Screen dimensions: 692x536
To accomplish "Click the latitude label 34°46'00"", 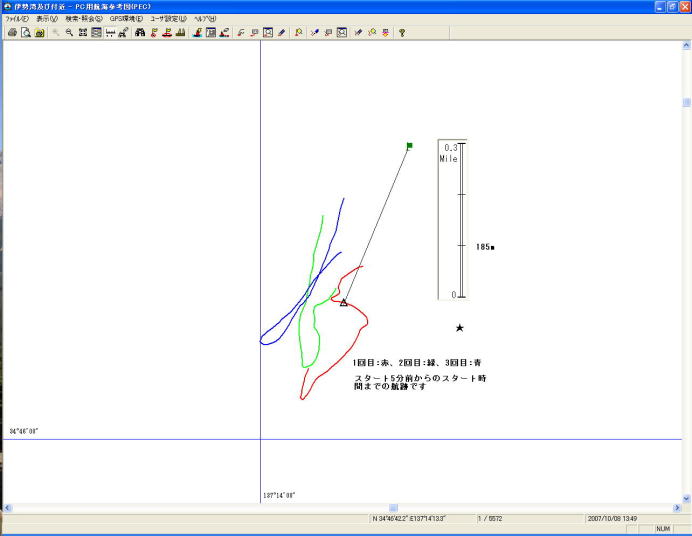I will tap(24, 431).
